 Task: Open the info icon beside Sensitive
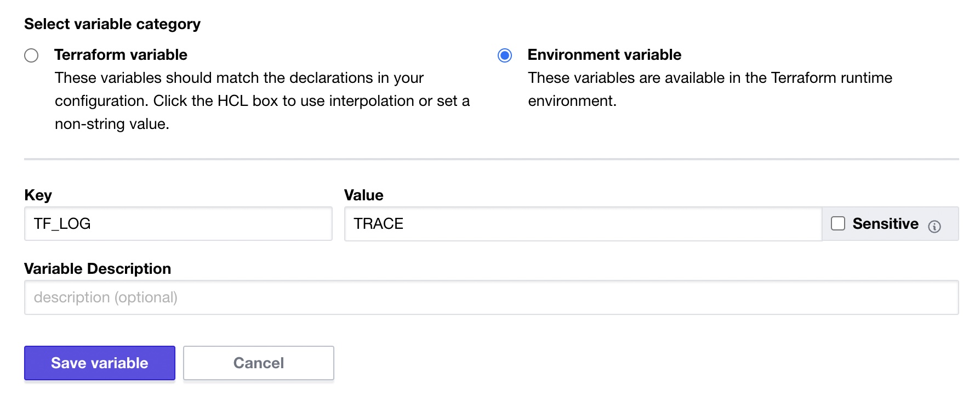click(x=935, y=226)
